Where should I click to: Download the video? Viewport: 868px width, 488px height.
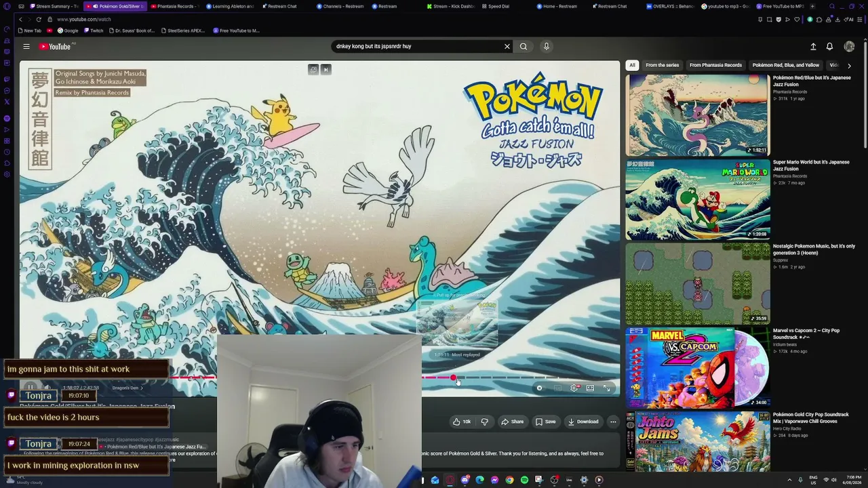583,422
